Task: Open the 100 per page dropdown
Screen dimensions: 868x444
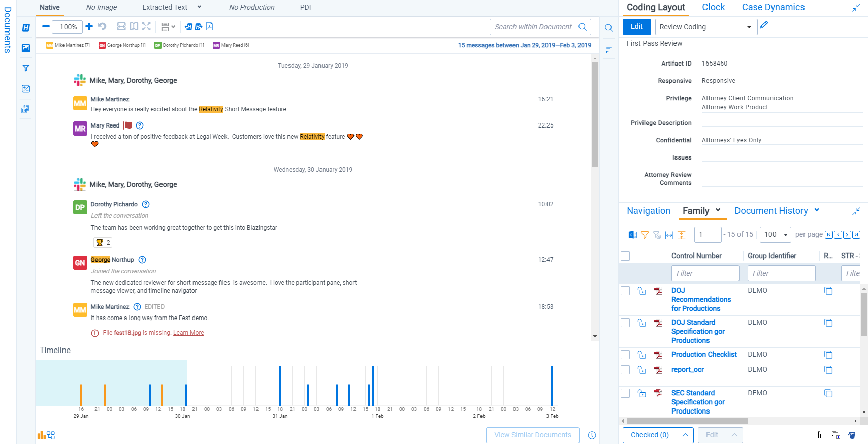Action: point(776,234)
